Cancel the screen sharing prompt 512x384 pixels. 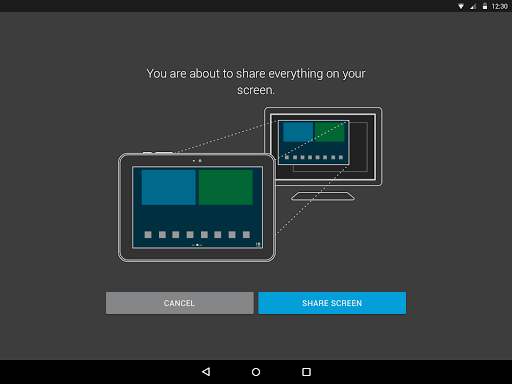180,303
